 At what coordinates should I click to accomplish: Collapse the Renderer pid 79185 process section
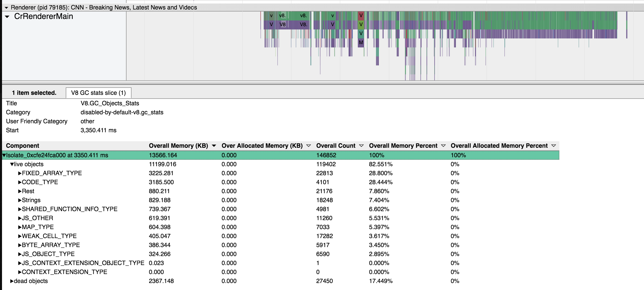point(6,7)
